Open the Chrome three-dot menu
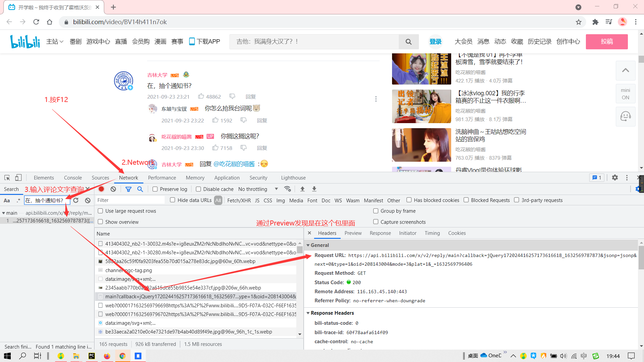Viewport: 644px width, 362px height. click(636, 22)
